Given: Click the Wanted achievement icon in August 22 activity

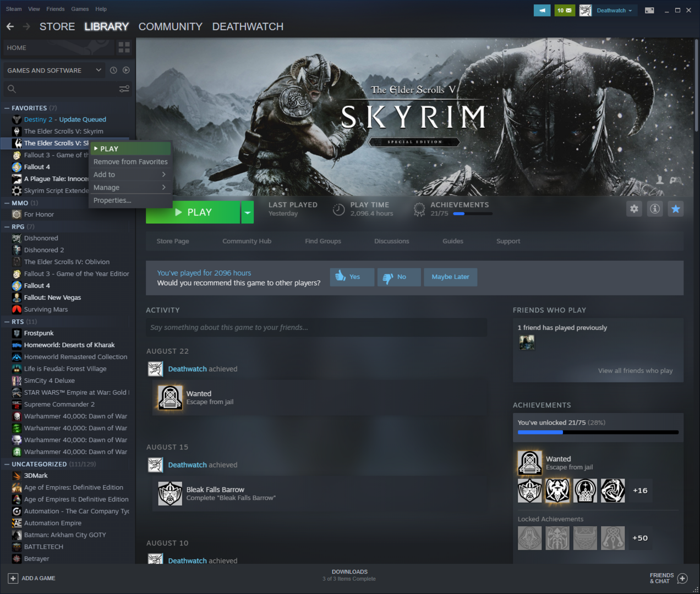Looking at the screenshot, I should (x=170, y=397).
